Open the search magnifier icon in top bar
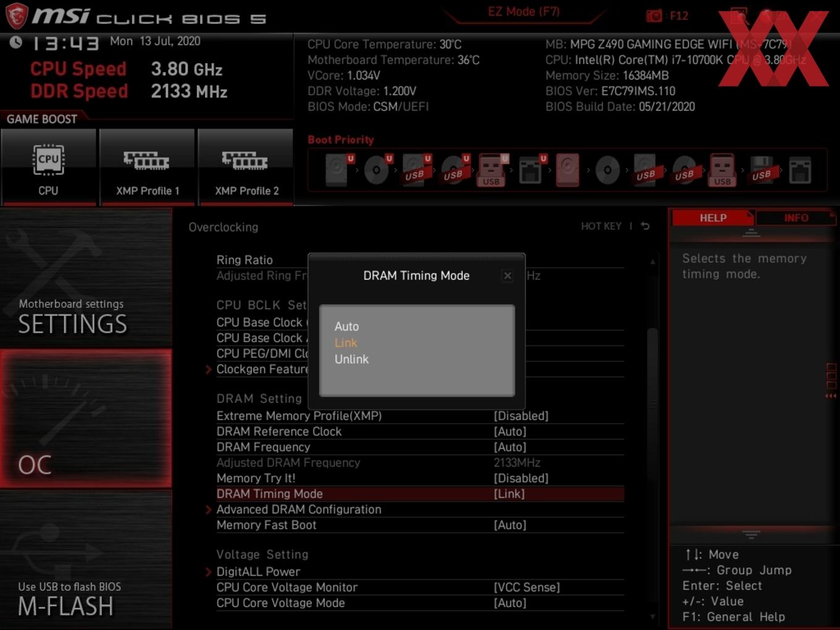This screenshot has width=840, height=630. [739, 16]
